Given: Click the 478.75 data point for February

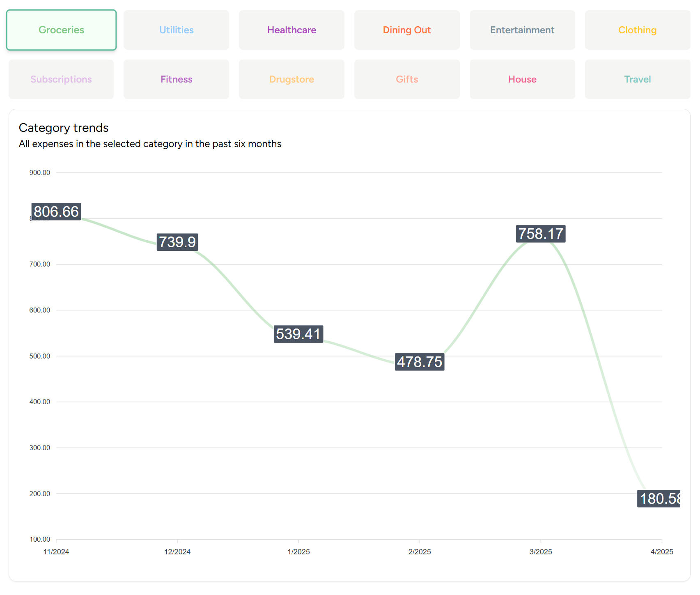Looking at the screenshot, I should 419,362.
